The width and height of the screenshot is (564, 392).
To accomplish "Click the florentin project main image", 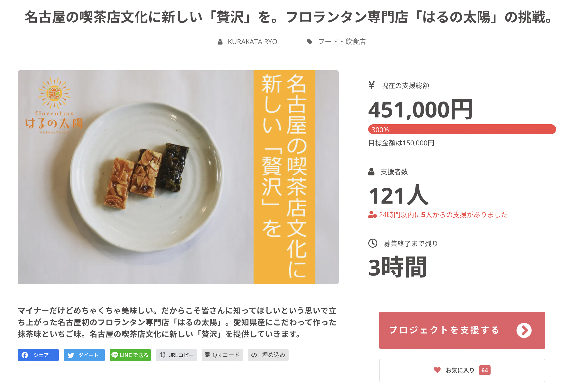I will (178, 177).
